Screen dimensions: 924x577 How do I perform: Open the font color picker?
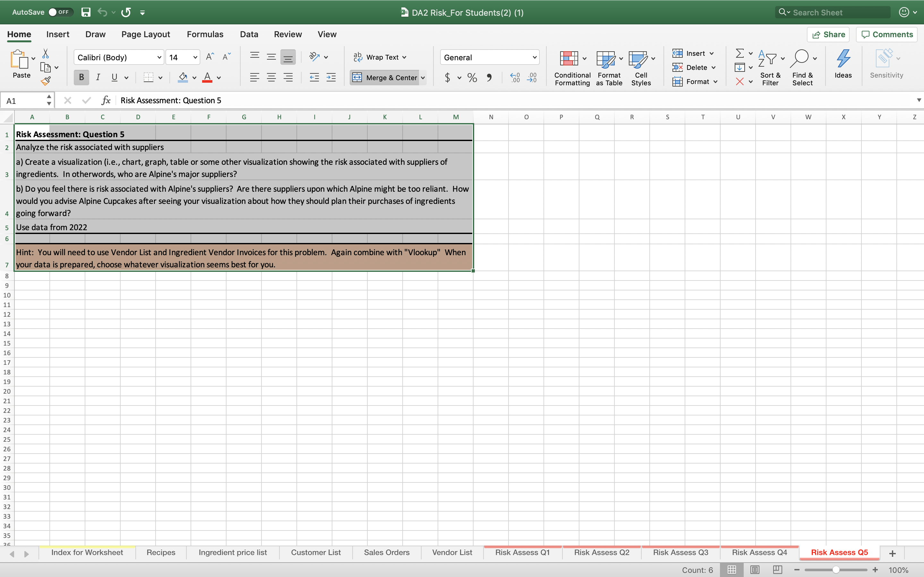click(219, 78)
